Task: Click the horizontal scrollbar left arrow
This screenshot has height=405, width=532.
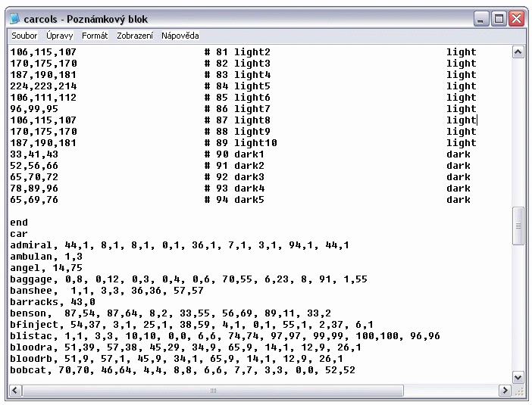Action: (14, 391)
